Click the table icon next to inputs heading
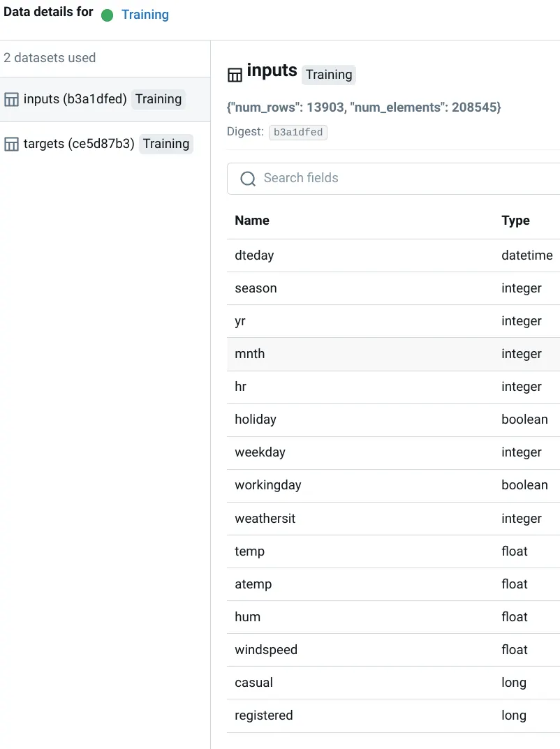The image size is (560, 749). [x=235, y=75]
